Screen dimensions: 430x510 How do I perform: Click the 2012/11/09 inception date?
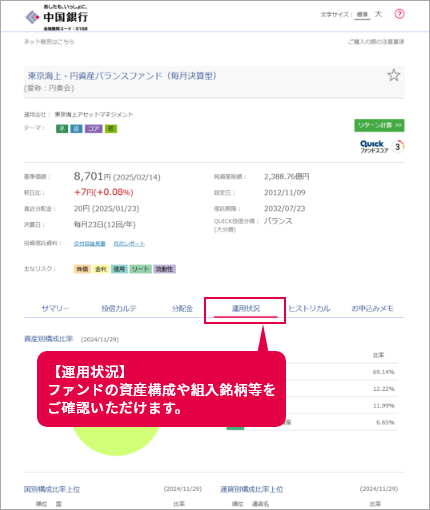click(x=285, y=193)
